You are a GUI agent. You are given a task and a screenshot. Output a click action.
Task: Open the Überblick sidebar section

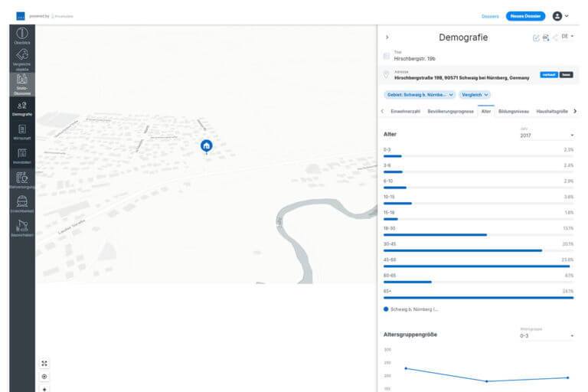click(x=22, y=36)
